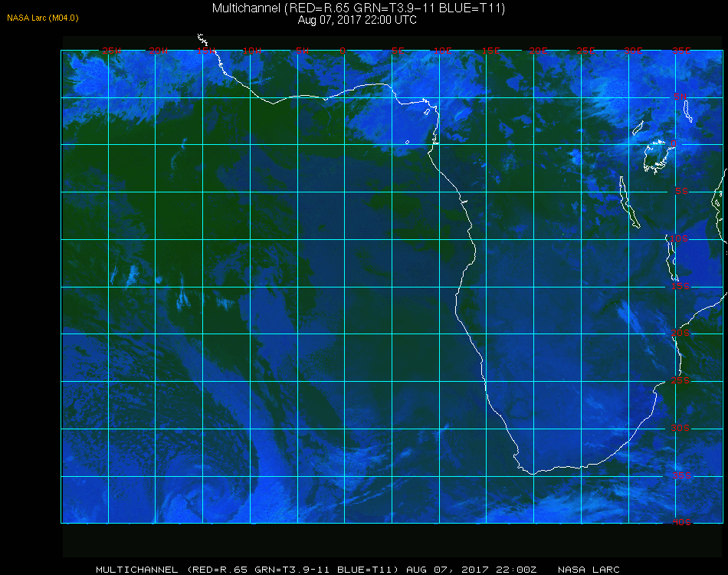728x575 pixels.
Task: Click the 25S latitude label
Action: coord(680,380)
